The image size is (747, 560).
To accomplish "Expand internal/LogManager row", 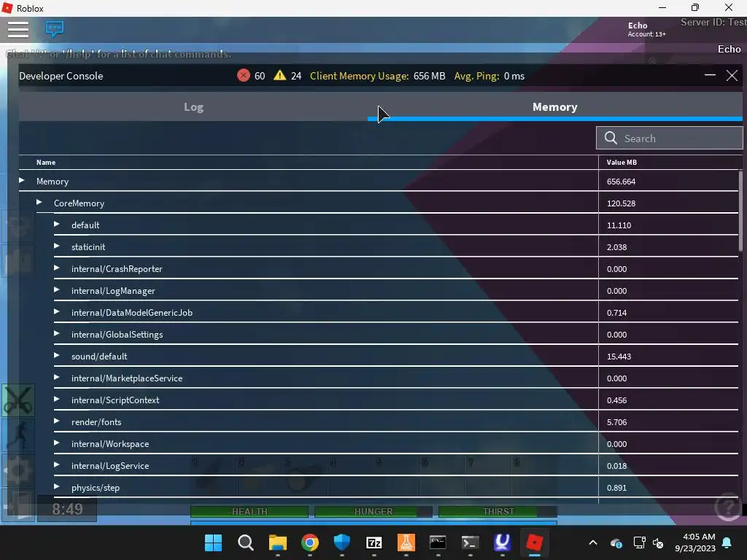I will point(57,290).
